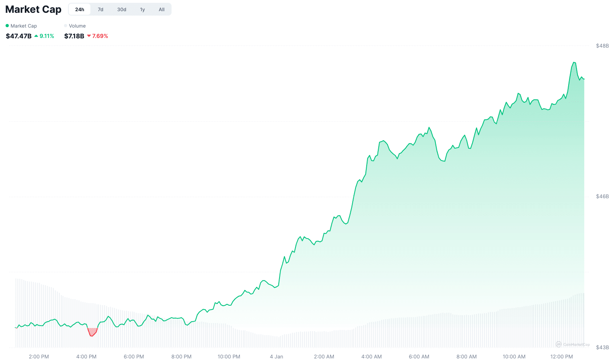The height and width of the screenshot is (364, 611).
Task: Click the red down-arrow beside 7.69%
Action: pyautogui.click(x=89, y=36)
